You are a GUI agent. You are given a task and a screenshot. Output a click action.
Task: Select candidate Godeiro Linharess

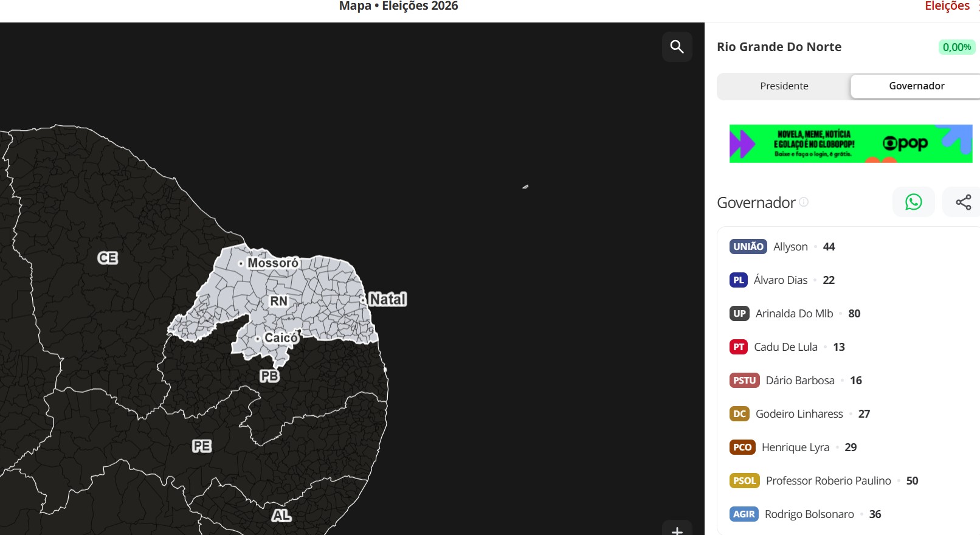tap(799, 413)
